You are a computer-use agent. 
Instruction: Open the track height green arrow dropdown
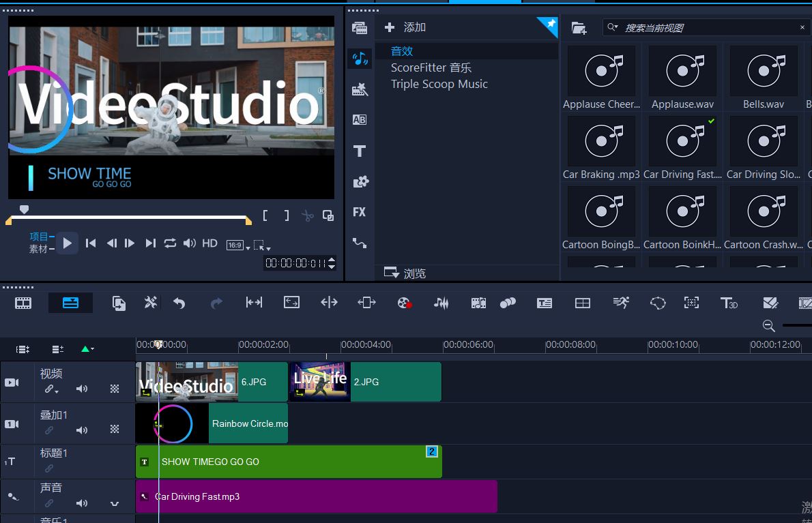[87, 349]
